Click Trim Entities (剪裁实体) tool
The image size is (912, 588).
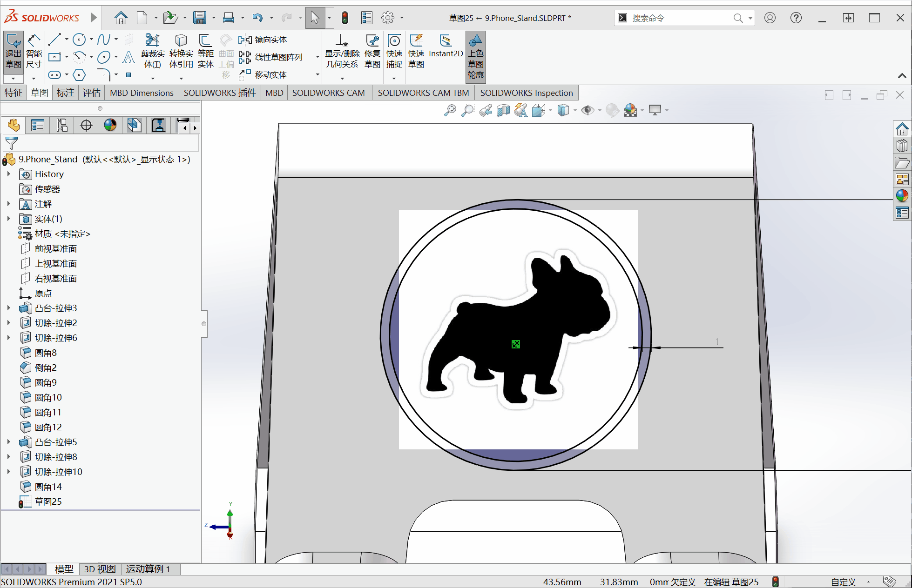tap(153, 51)
